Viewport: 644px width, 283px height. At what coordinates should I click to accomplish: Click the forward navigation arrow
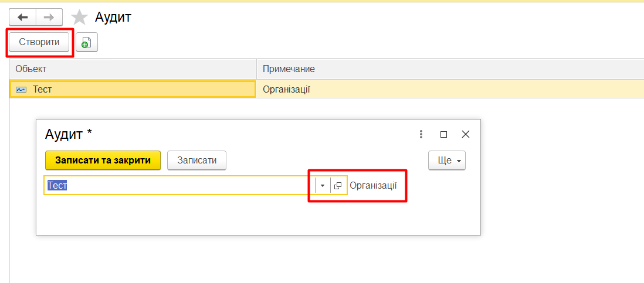coord(49,17)
